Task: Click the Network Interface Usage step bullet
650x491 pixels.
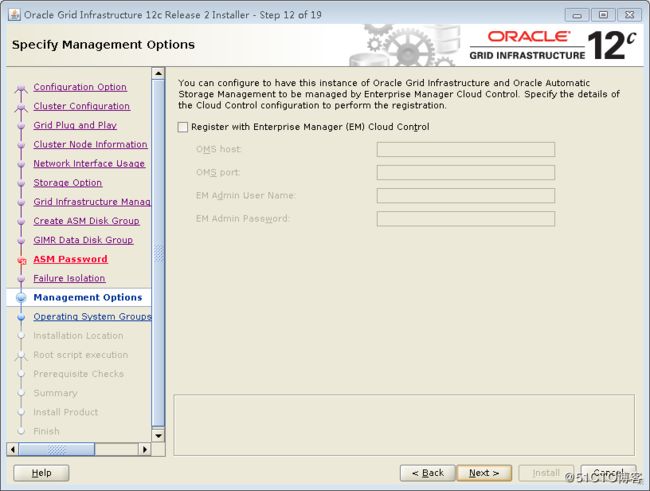Action: [x=21, y=164]
